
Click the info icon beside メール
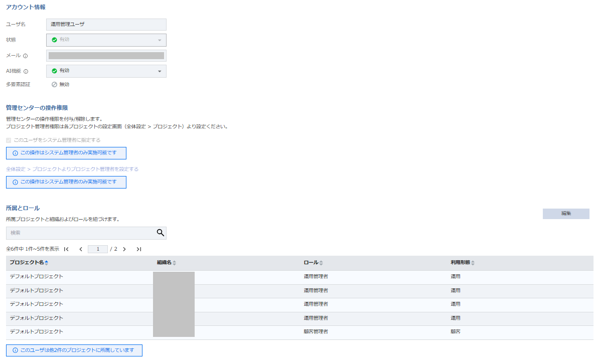point(25,56)
